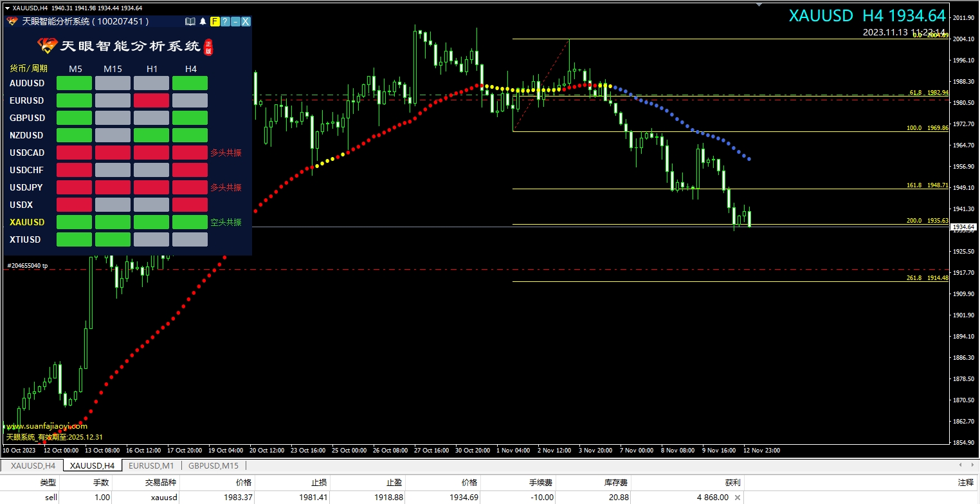Select the AUDUSD row label
The width and height of the screenshot is (980, 504).
(27, 83)
